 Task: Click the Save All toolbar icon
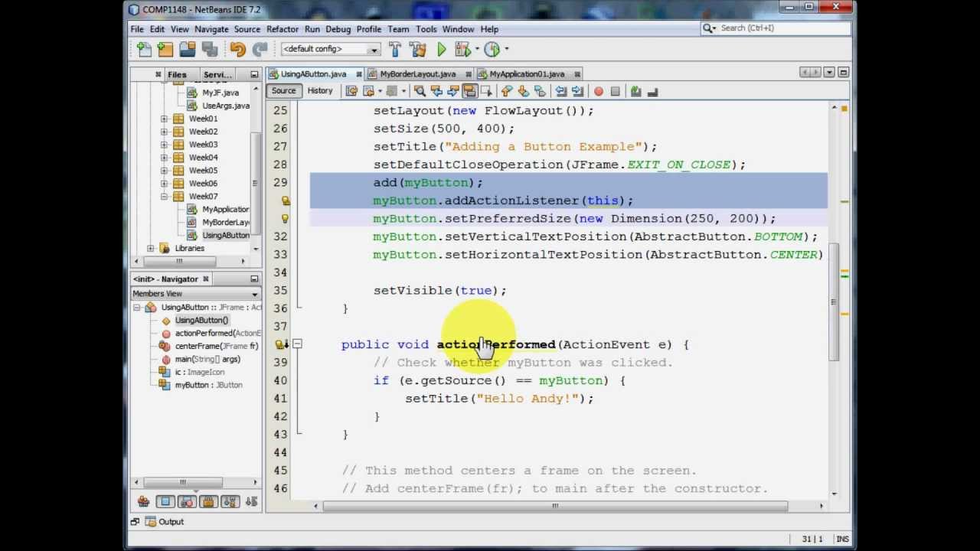pyautogui.click(x=208, y=50)
